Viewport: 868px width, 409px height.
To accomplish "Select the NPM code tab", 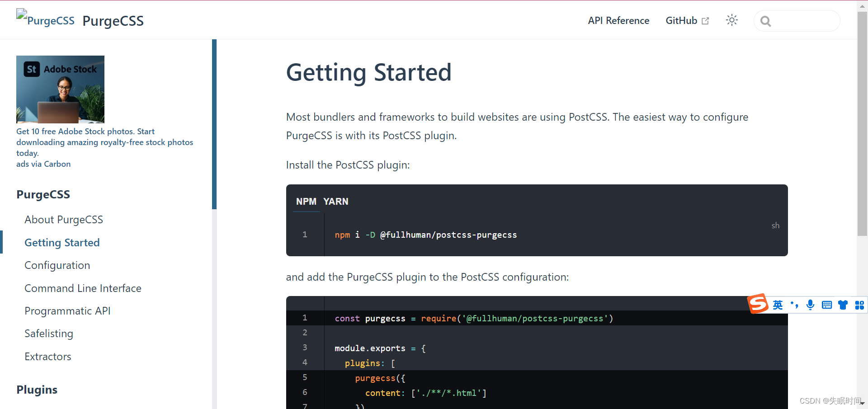I will click(306, 202).
